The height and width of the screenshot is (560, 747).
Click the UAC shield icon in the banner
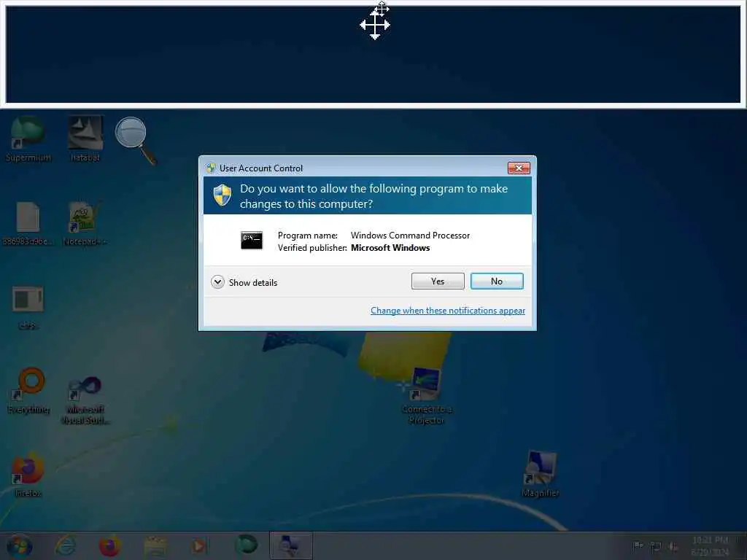pyautogui.click(x=222, y=195)
